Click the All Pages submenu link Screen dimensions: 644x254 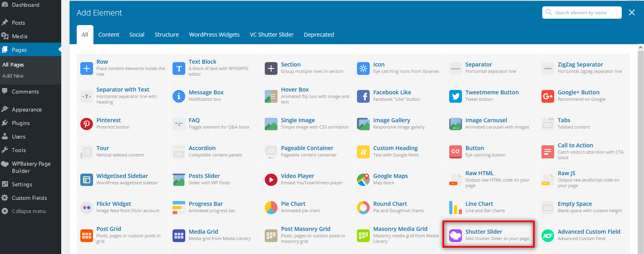click(x=13, y=64)
